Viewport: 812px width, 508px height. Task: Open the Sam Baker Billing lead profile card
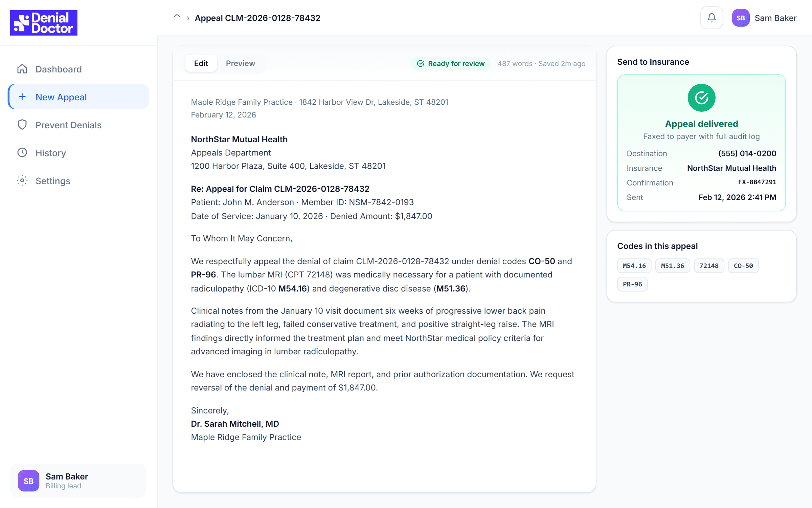(x=78, y=481)
